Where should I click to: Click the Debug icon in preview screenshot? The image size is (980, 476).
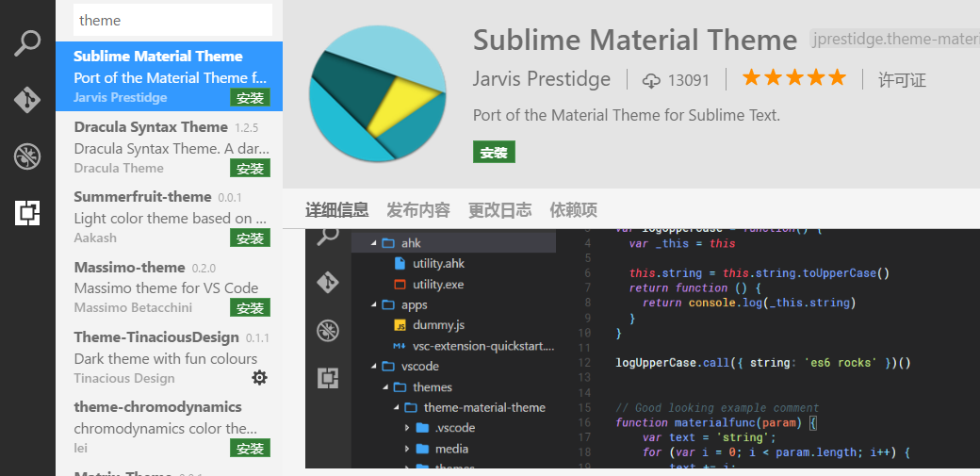[328, 330]
